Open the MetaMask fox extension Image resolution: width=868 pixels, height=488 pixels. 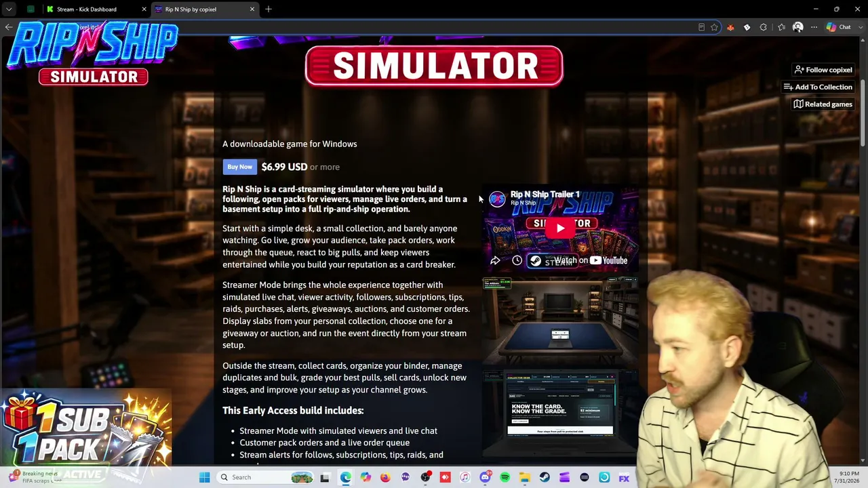(730, 27)
